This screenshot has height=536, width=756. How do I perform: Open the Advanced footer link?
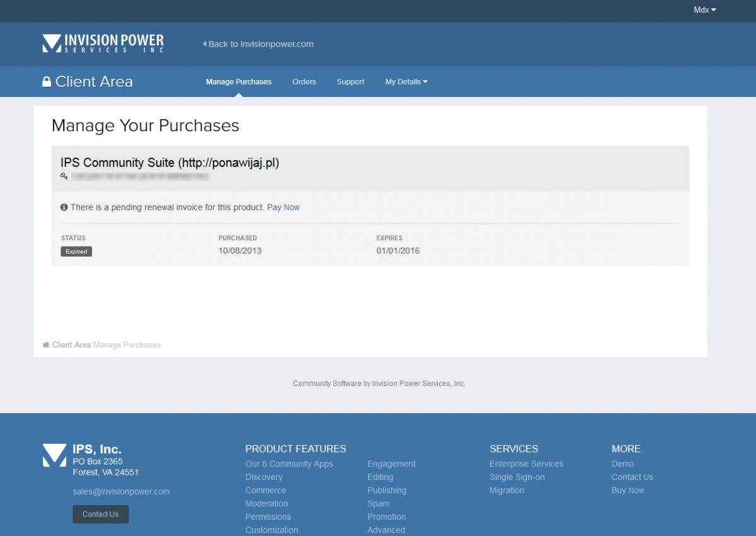click(x=386, y=530)
